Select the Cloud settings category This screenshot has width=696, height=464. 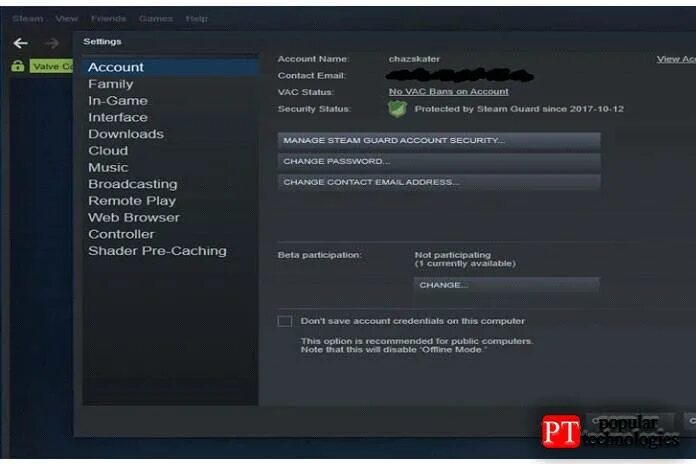pyautogui.click(x=170, y=151)
